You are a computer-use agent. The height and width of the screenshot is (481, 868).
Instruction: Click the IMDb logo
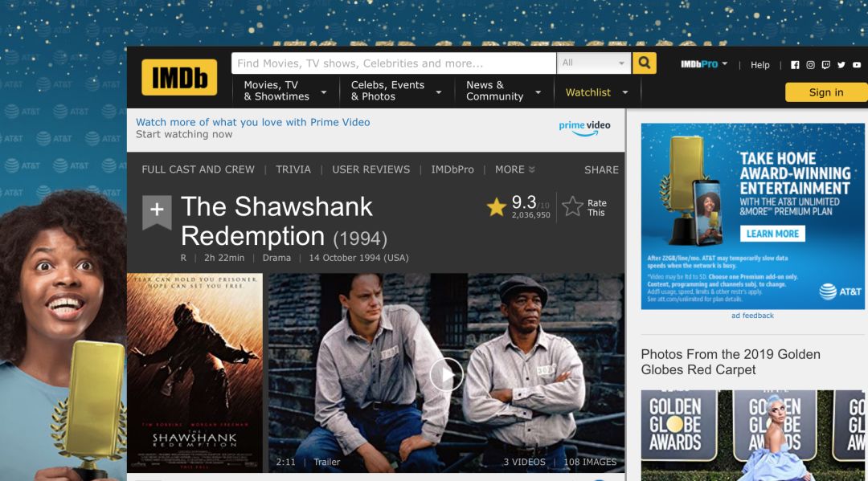tap(179, 77)
